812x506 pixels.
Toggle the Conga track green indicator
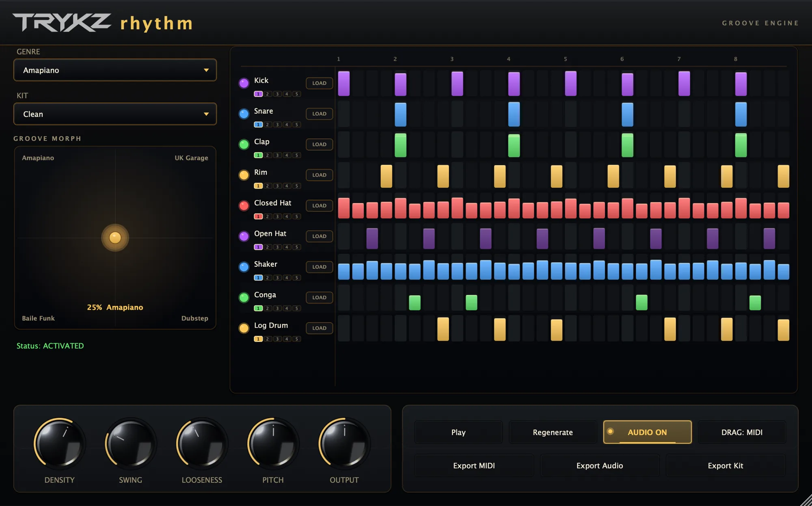point(244,298)
